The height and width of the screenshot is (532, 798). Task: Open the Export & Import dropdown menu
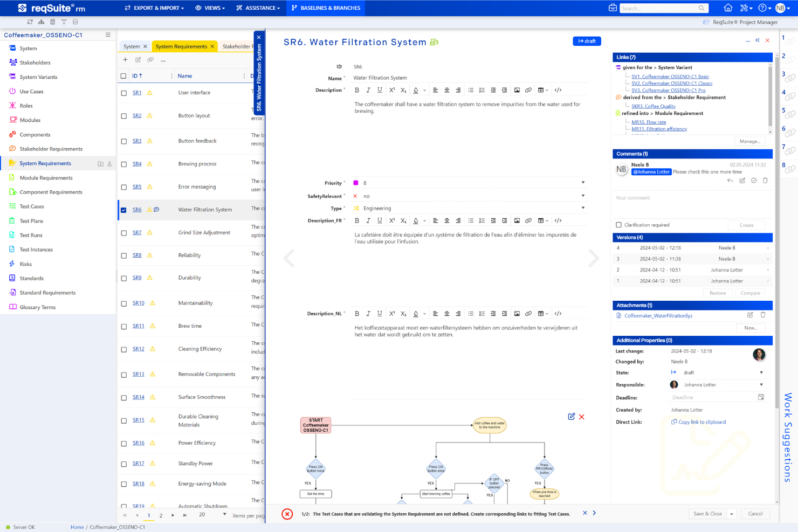pyautogui.click(x=154, y=8)
